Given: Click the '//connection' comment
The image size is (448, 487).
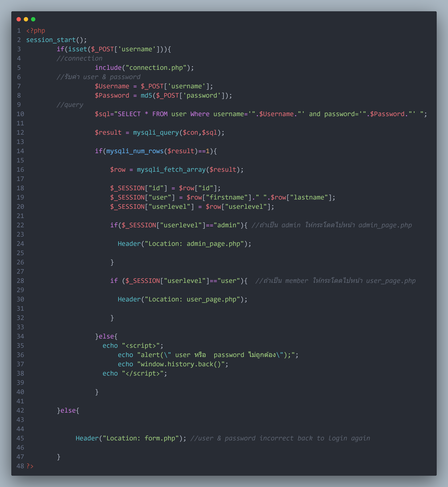Looking at the screenshot, I should click(80, 58).
